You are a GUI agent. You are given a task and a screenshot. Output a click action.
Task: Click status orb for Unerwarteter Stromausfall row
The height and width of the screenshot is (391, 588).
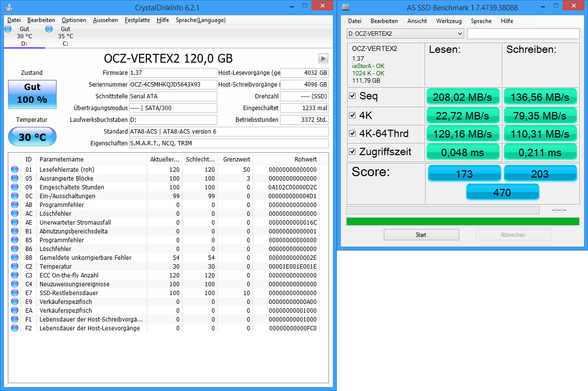point(15,223)
